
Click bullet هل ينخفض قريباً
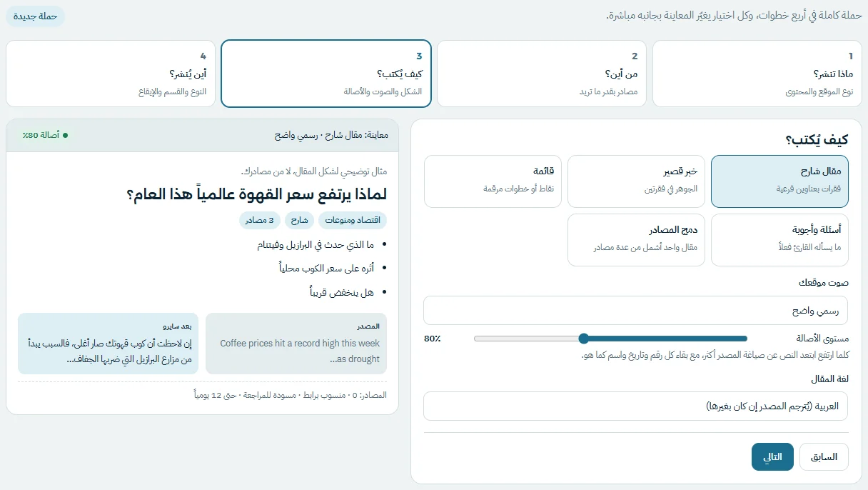pyautogui.click(x=342, y=293)
